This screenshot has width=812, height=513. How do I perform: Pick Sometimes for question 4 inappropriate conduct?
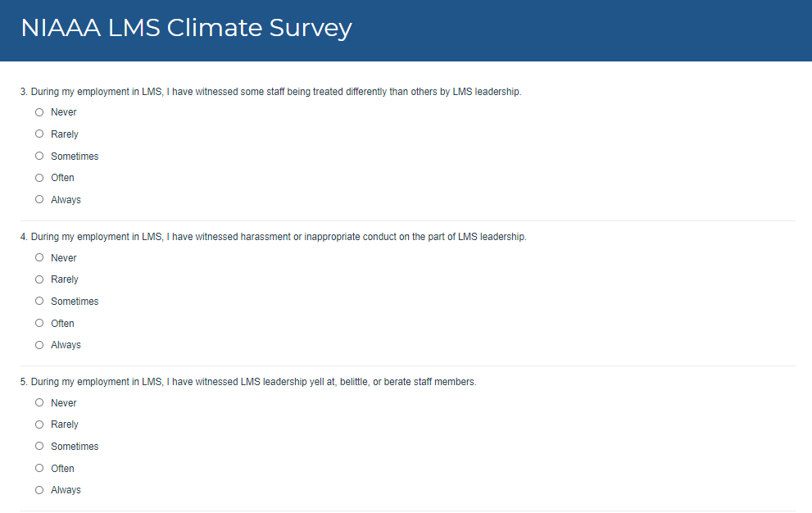pos(39,301)
